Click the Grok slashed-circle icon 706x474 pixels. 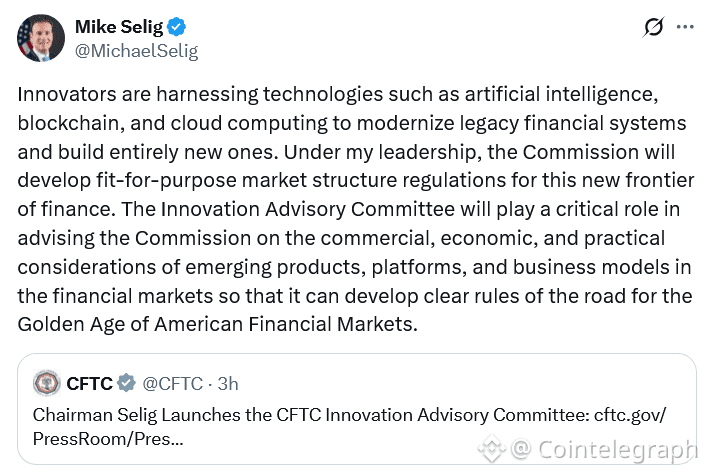[x=654, y=28]
